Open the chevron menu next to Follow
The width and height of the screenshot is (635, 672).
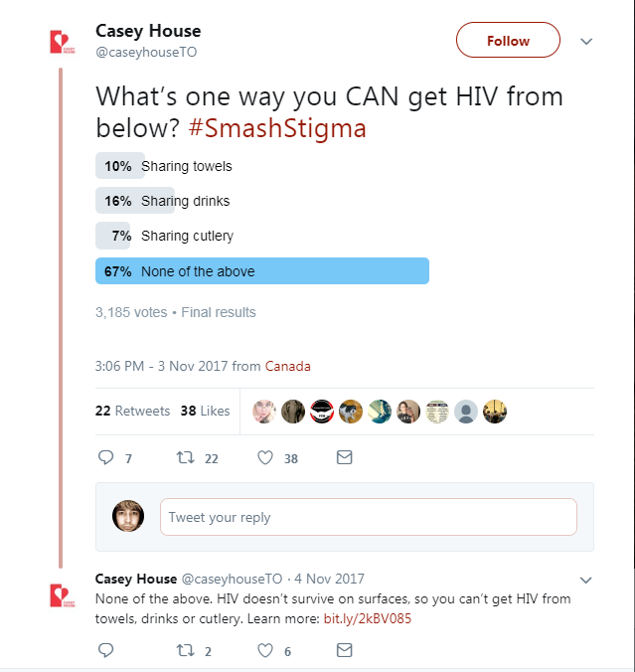pos(586,41)
